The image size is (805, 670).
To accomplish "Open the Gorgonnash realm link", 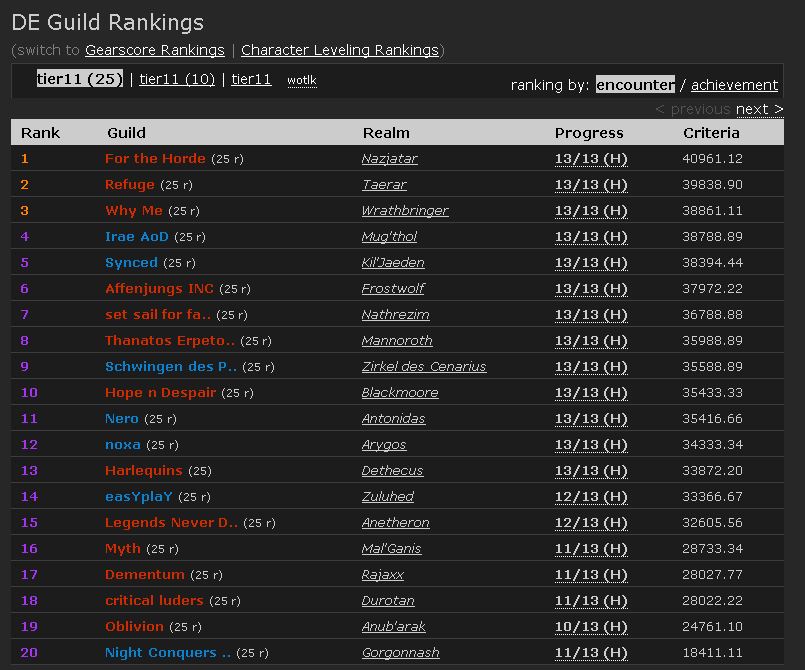I will tap(400, 653).
